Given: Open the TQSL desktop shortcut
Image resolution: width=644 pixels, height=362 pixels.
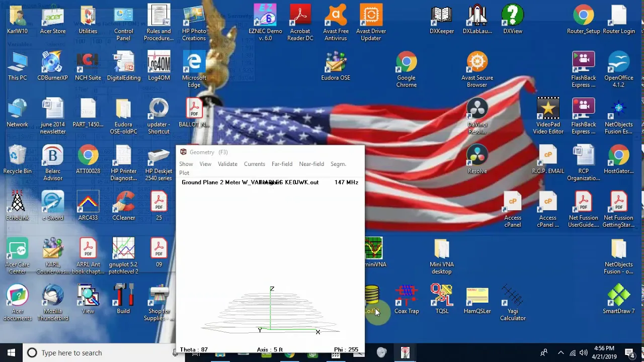Looking at the screenshot, I should point(442,299).
